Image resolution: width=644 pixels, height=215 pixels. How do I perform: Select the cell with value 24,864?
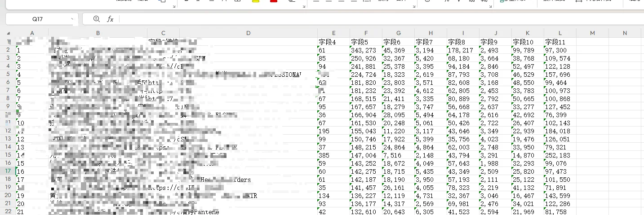(x=398, y=147)
